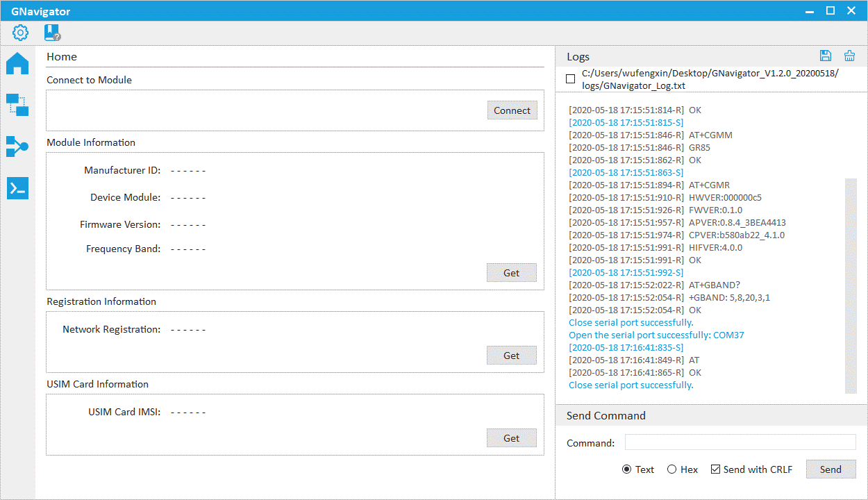Select the Hex radio button
Image resolution: width=868 pixels, height=500 pixels.
[x=671, y=469]
